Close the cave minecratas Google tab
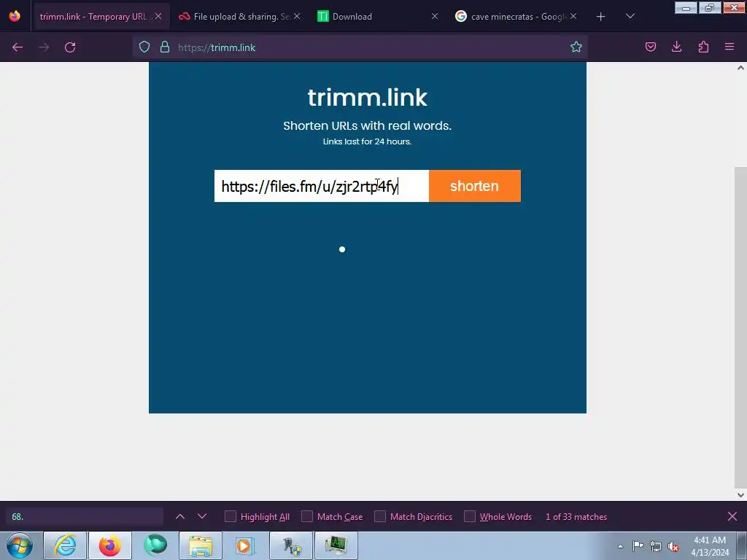 pyautogui.click(x=573, y=16)
